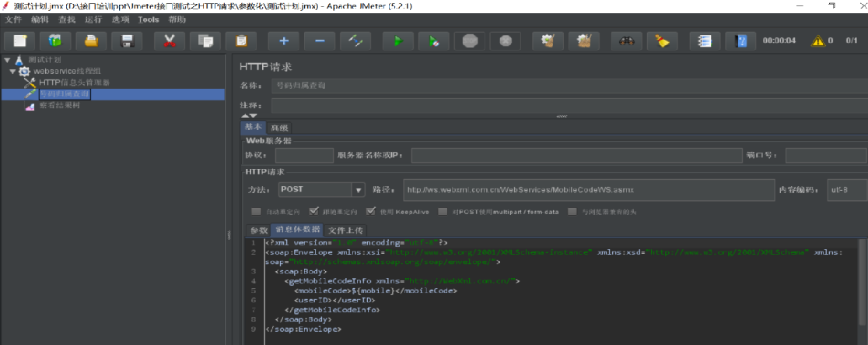
Task: Switch to the 文件上传 tab
Action: click(x=346, y=231)
